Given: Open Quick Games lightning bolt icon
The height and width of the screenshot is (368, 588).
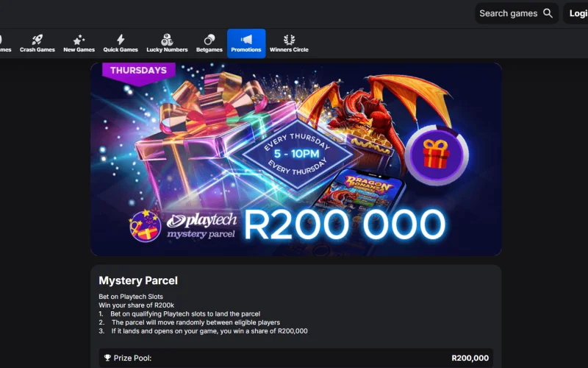Looking at the screenshot, I should tap(121, 40).
